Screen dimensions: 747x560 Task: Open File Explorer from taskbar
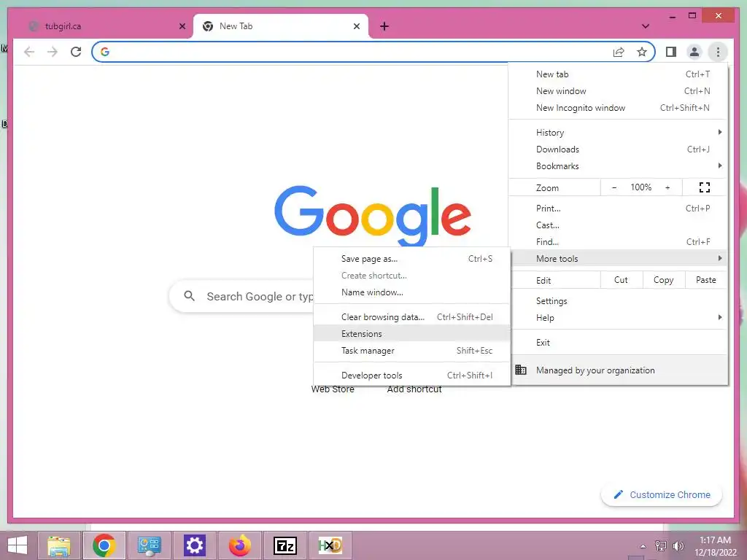click(x=59, y=545)
